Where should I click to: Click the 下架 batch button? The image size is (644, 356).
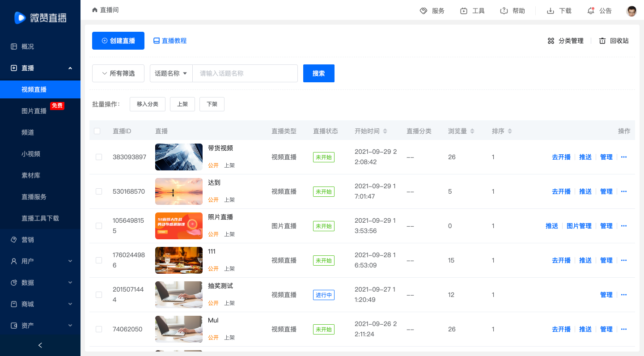pyautogui.click(x=212, y=104)
